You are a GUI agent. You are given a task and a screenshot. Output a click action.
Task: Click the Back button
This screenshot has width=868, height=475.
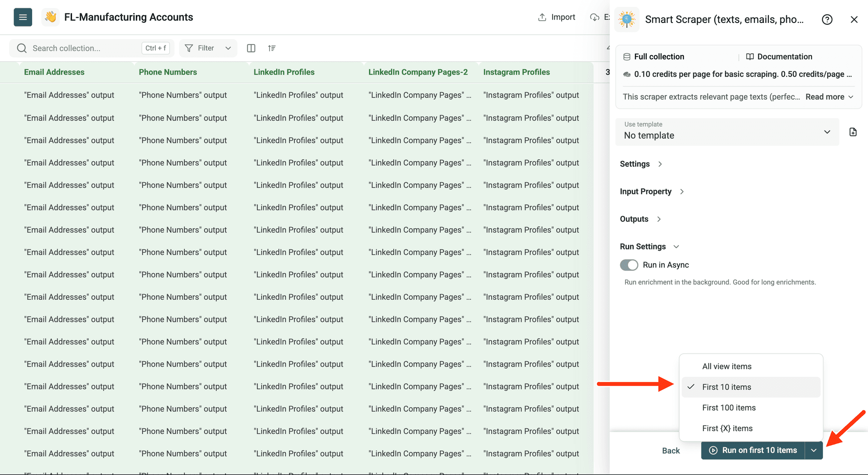pos(671,451)
